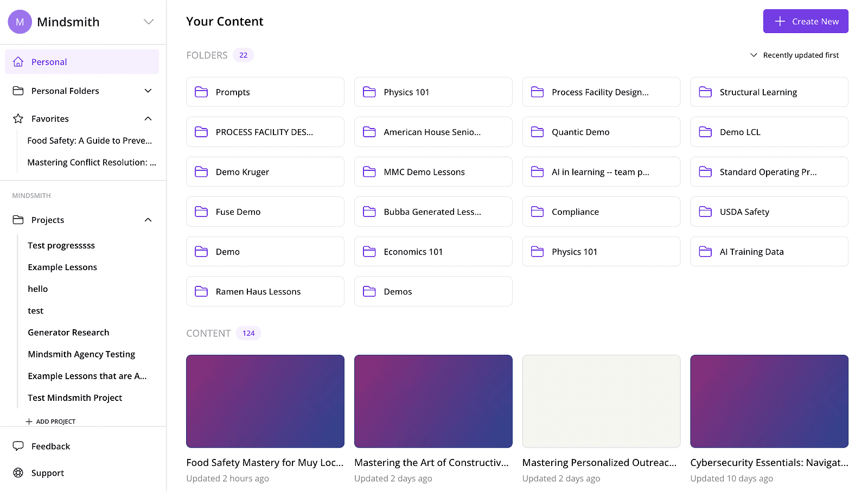868x492 pixels.
Task: Click the Mindsmith avatar icon
Action: 20,22
